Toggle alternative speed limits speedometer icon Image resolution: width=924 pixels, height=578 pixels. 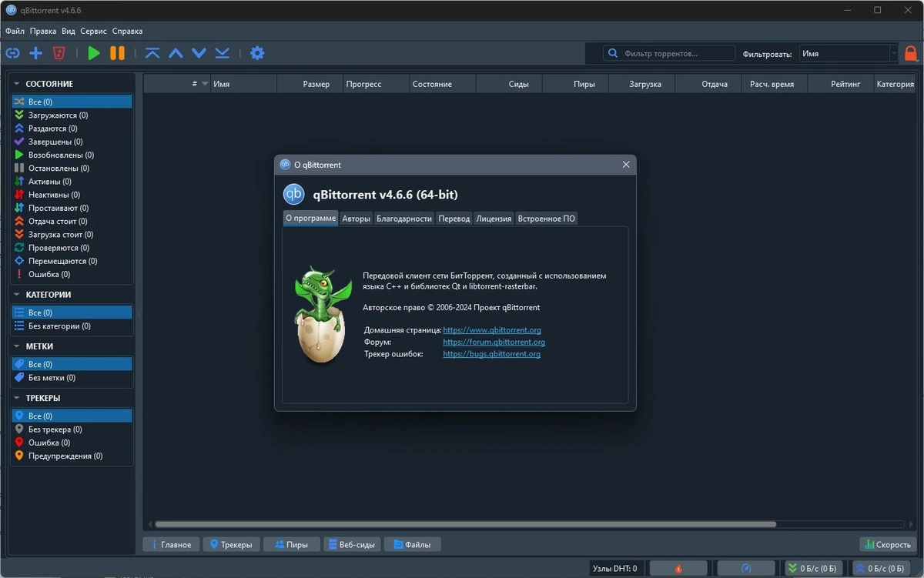pyautogui.click(x=746, y=568)
